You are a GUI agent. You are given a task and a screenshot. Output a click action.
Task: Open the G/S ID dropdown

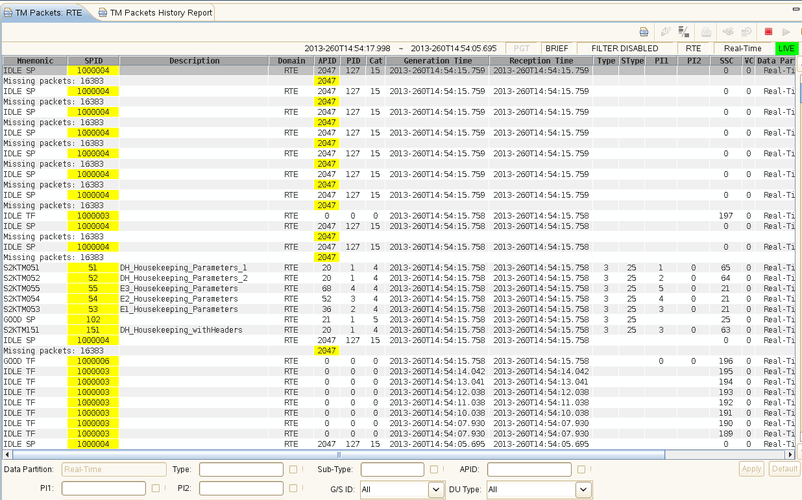[x=435, y=489]
